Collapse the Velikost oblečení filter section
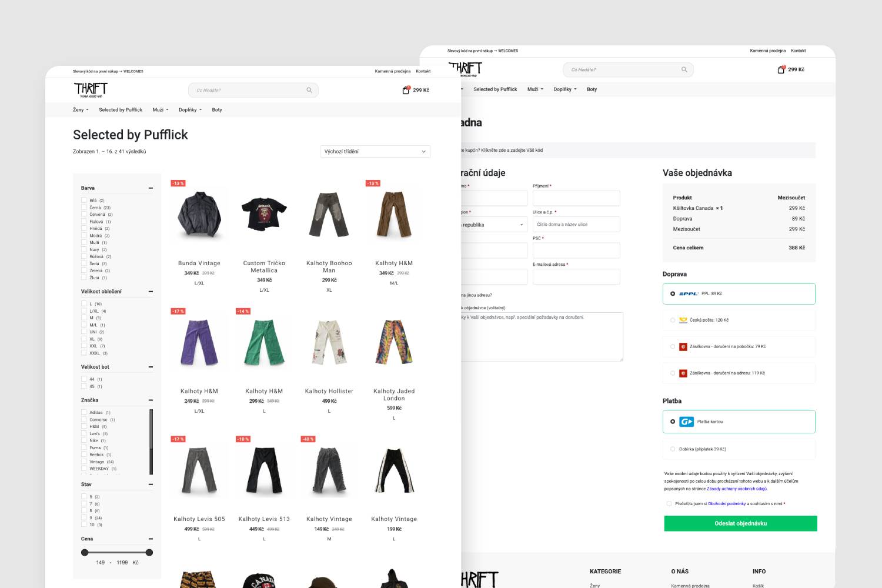 (151, 292)
